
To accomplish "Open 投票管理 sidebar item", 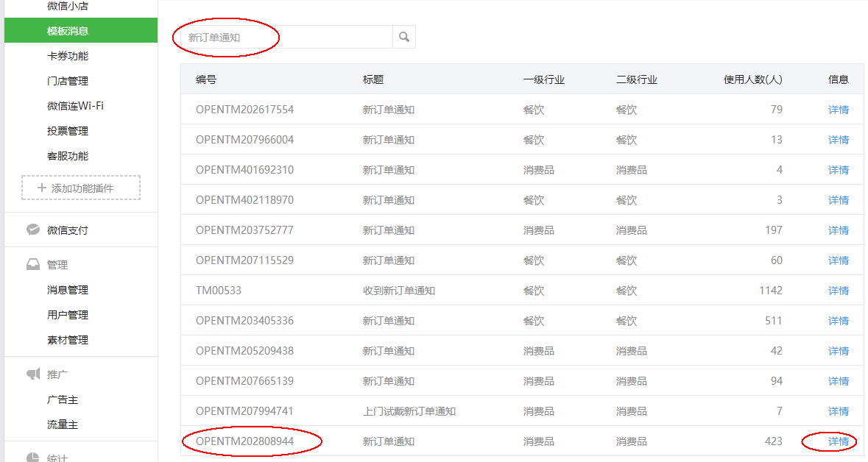I will pyautogui.click(x=68, y=131).
